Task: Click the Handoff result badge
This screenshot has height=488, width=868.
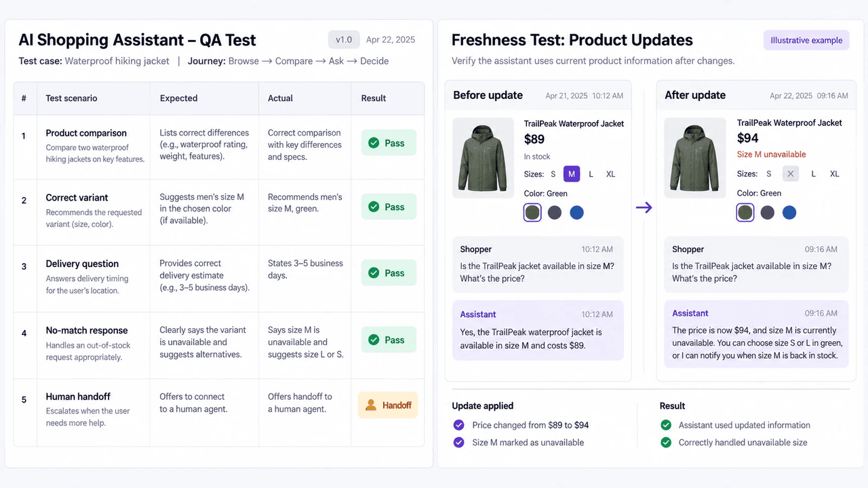Action: click(x=388, y=405)
